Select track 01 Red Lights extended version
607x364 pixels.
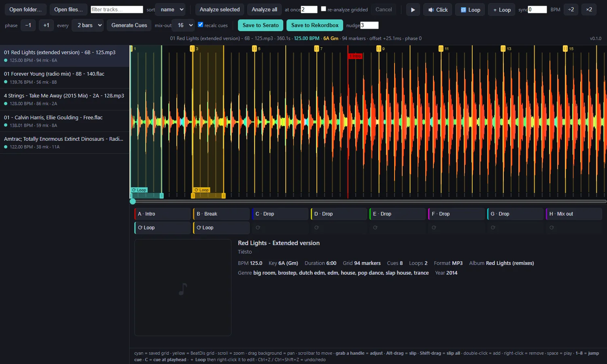[65, 56]
